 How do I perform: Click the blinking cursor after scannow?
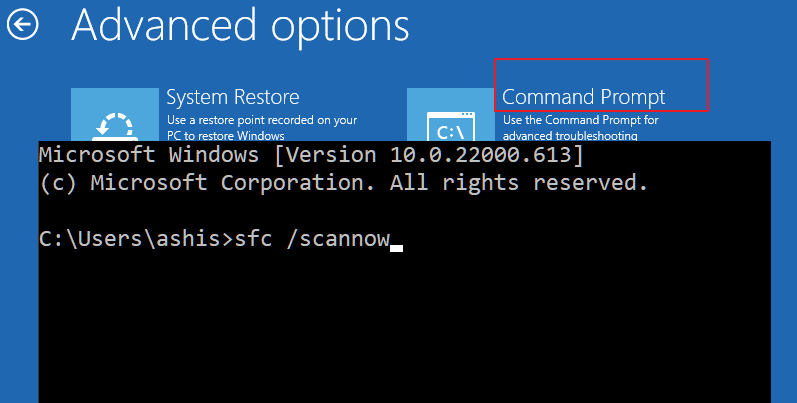pyautogui.click(x=396, y=248)
